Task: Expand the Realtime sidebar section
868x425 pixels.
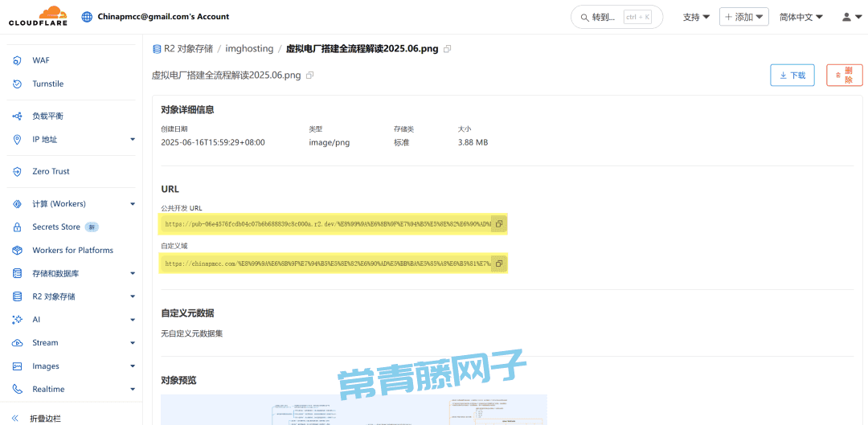Action: (x=133, y=389)
